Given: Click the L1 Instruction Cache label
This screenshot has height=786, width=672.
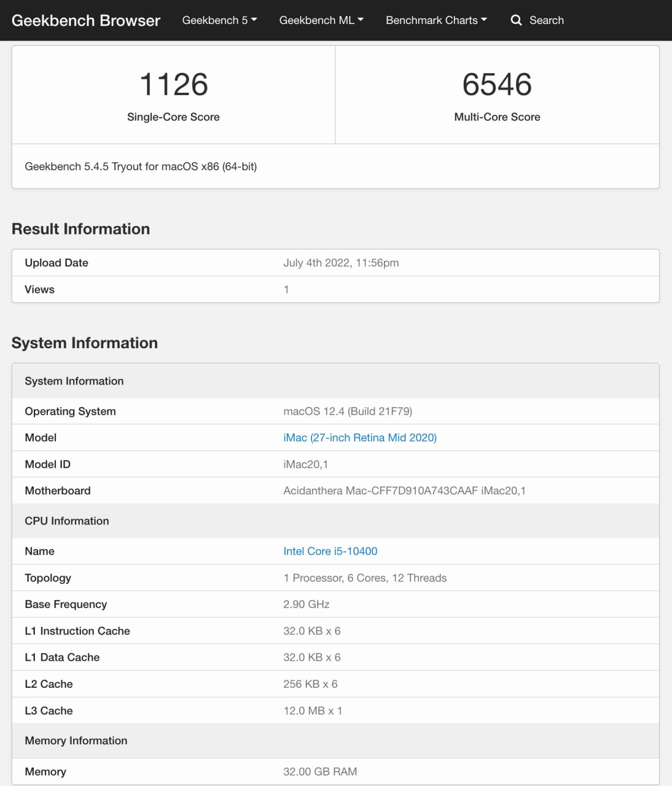Looking at the screenshot, I should (77, 631).
